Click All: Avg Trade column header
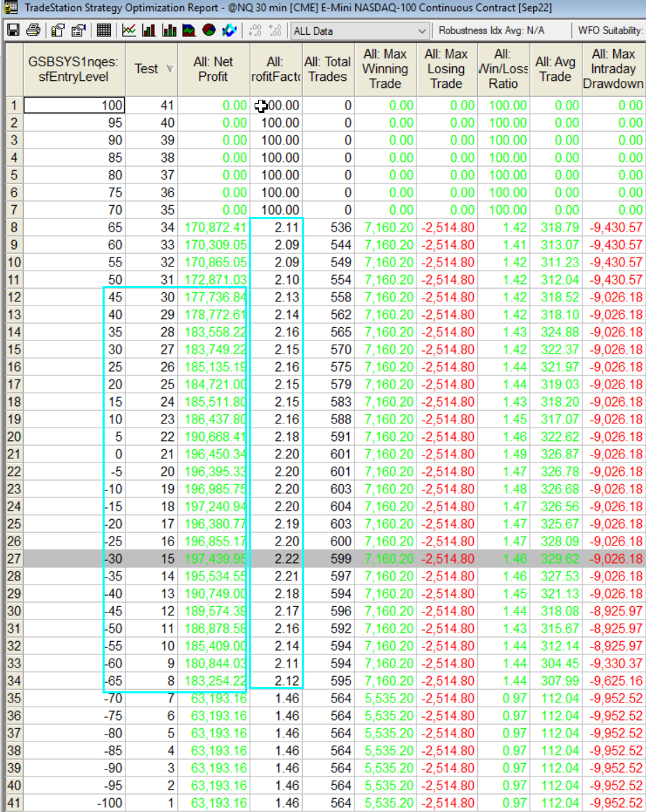The image size is (646, 812). (555, 69)
